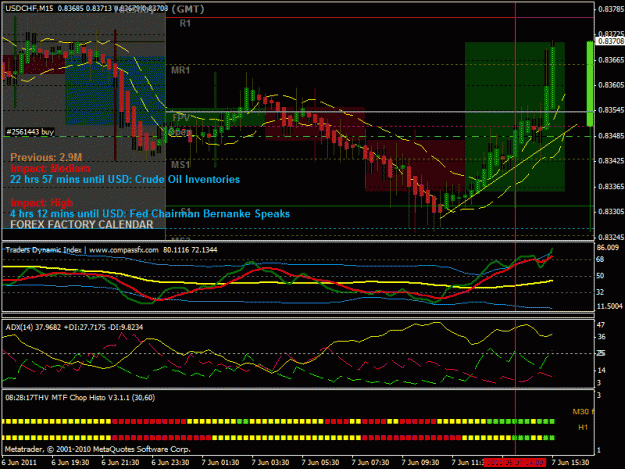Click the FOREX FACTORY CALENDAR heading
Screen dimensions: 625x469
point(82,225)
